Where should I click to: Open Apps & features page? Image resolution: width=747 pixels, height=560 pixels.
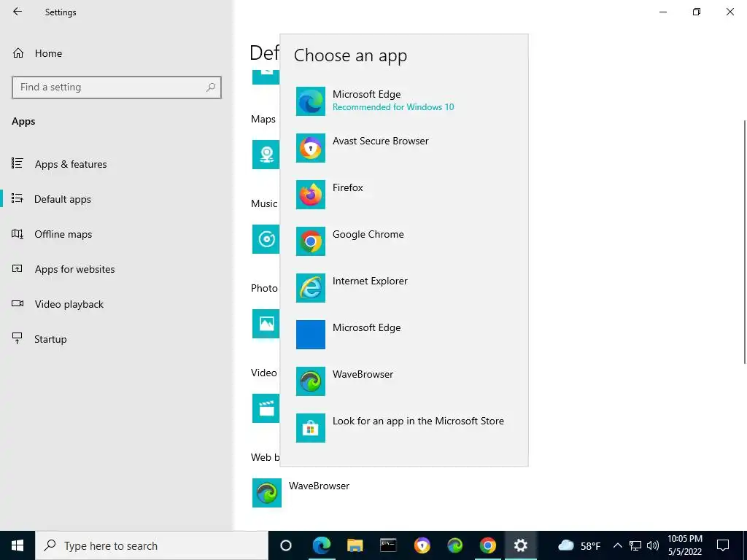click(x=59, y=164)
